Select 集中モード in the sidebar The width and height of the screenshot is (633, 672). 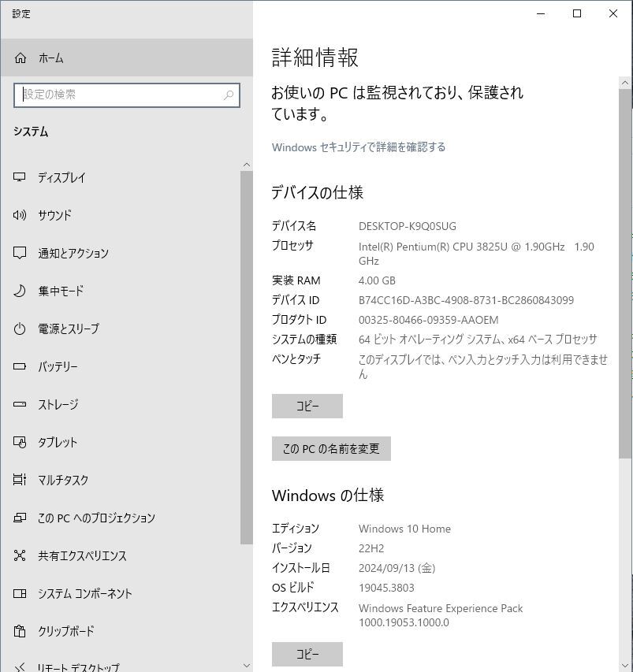(x=120, y=291)
